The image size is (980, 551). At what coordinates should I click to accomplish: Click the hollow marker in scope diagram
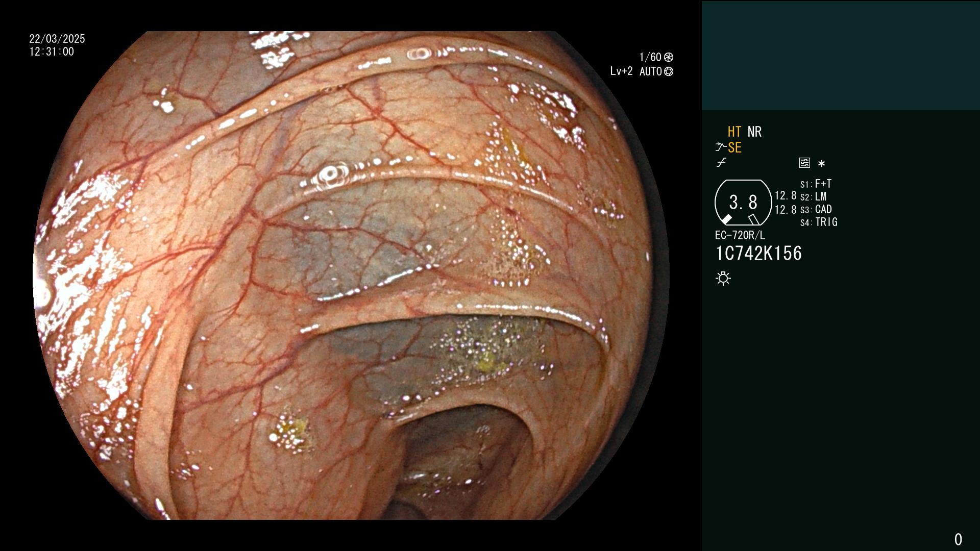tap(754, 219)
